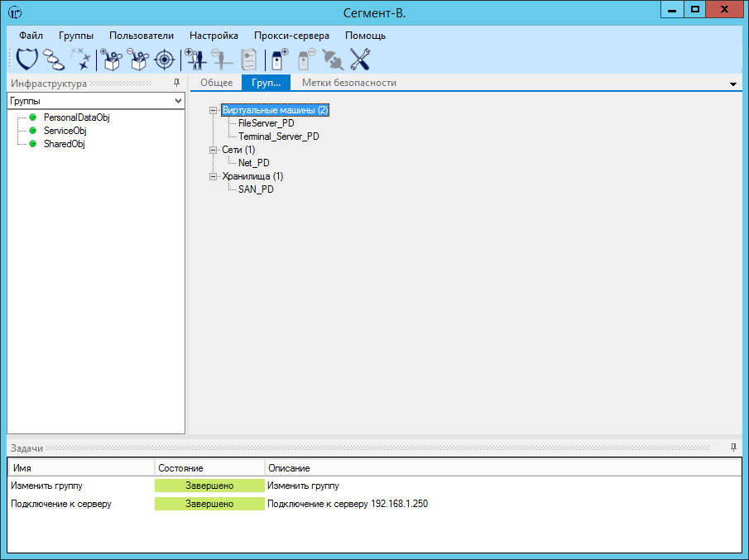
Task: Select Net_PD in the tree
Action: point(253,163)
